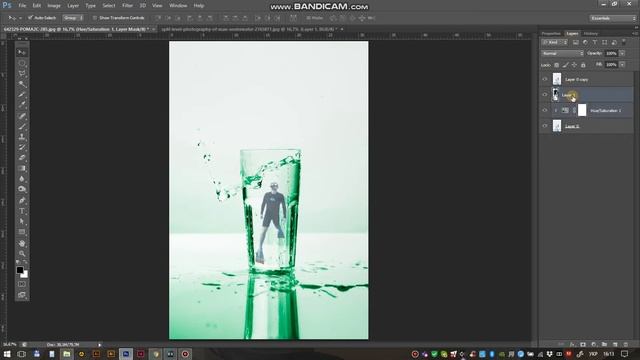Screen dimensions: 640x360
Task: Open the Image menu
Action: tap(54, 6)
